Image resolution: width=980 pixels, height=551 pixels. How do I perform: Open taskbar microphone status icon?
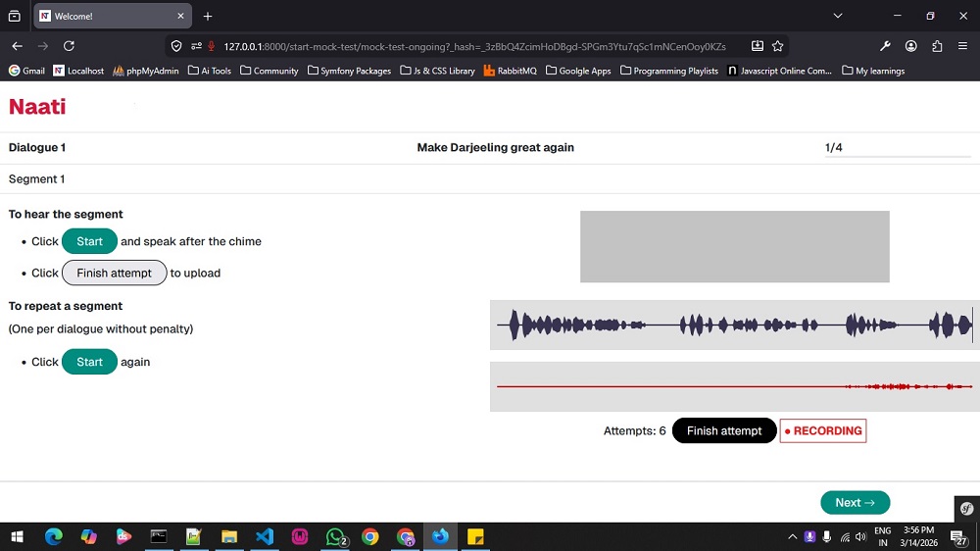827,536
